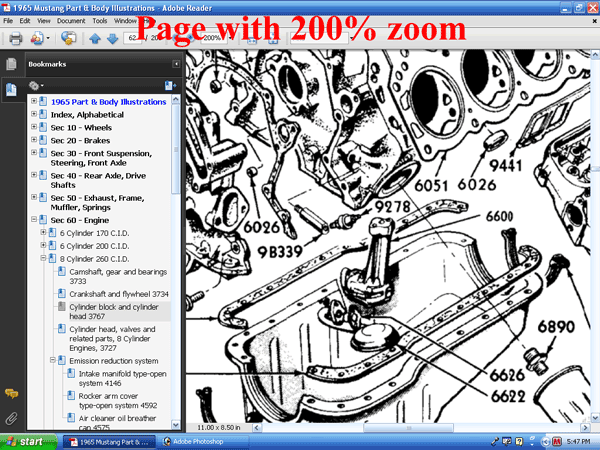This screenshot has width=600, height=450.
Task: Click document horizontal scrollbar thumb
Action: pos(408,427)
